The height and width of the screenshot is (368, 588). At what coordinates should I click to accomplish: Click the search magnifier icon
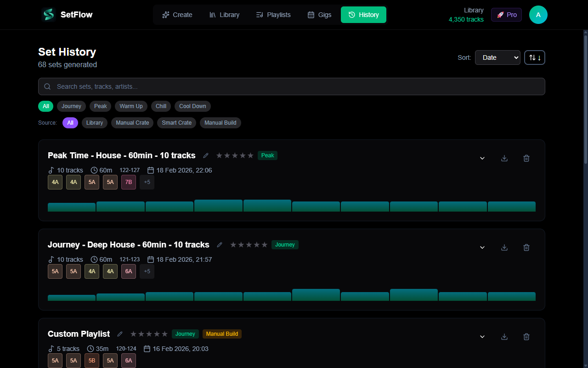(x=47, y=86)
